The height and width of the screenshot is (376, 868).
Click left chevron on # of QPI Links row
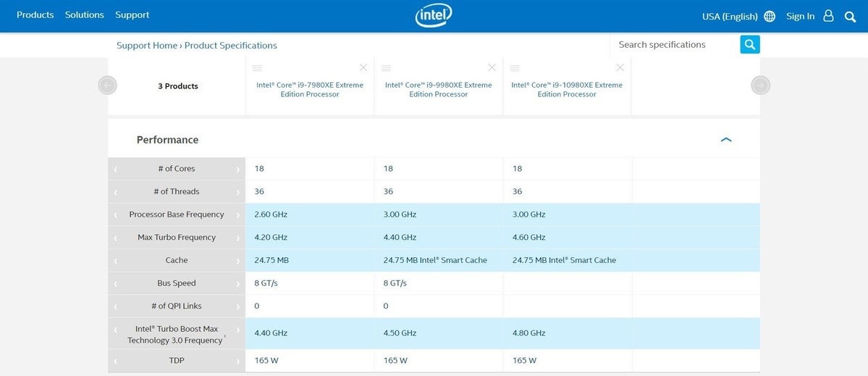(x=115, y=306)
